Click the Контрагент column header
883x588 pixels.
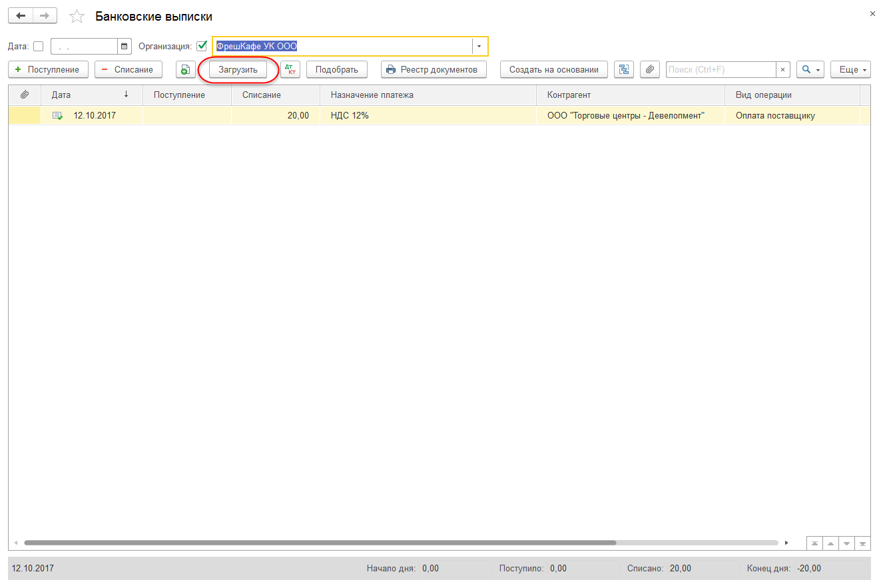tap(631, 95)
